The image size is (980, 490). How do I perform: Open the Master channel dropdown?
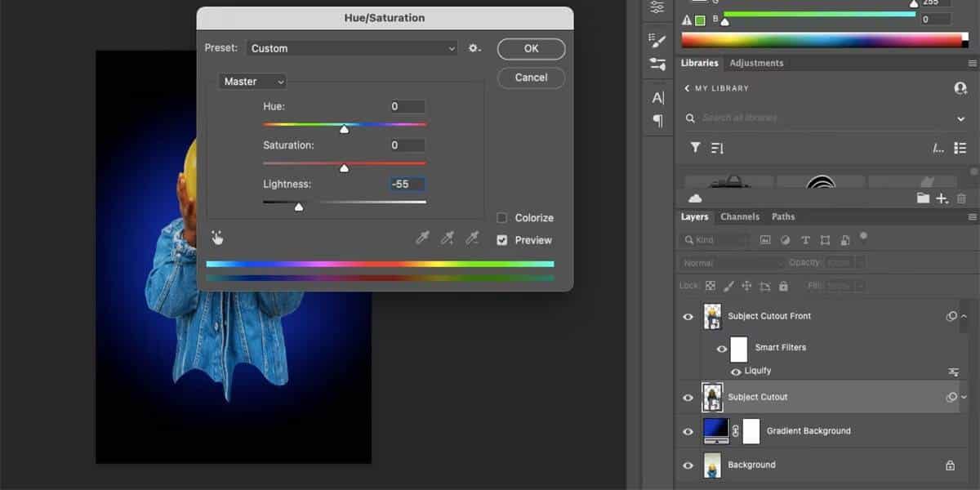pos(252,82)
